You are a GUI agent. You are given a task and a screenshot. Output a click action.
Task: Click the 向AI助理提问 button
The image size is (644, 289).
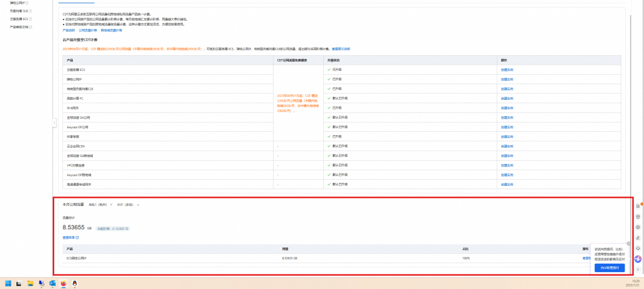(x=609, y=268)
